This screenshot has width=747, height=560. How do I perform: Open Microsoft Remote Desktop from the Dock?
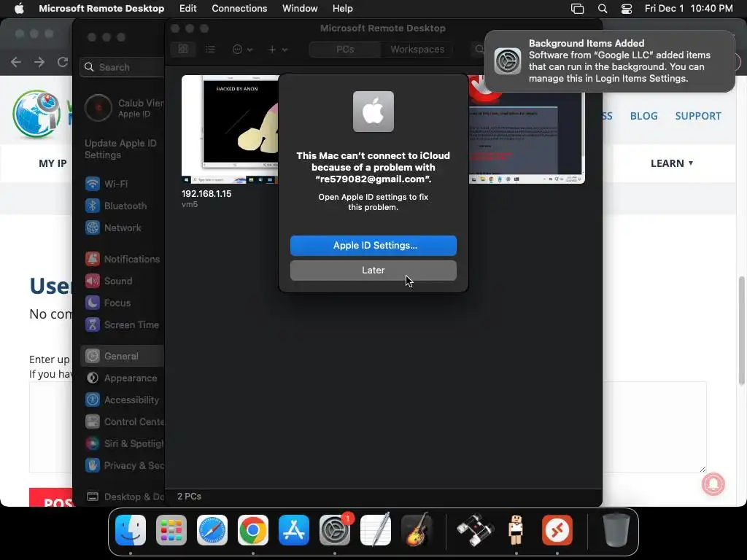click(557, 530)
